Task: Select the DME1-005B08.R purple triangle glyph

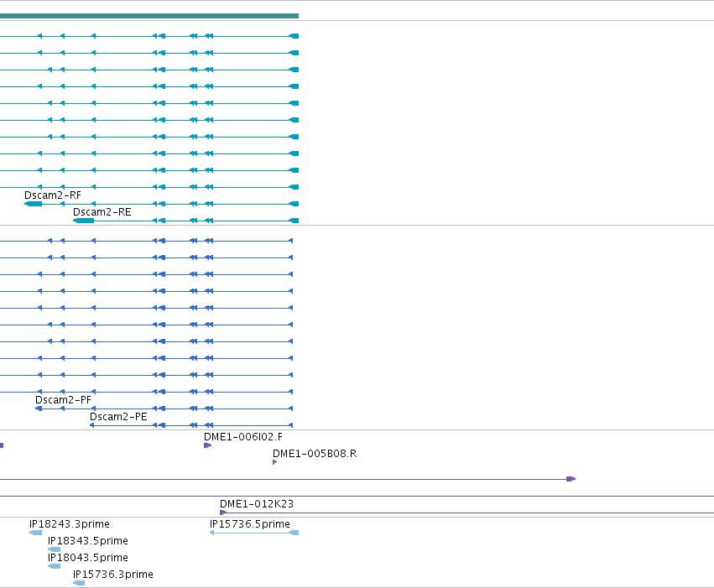Action: click(274, 462)
